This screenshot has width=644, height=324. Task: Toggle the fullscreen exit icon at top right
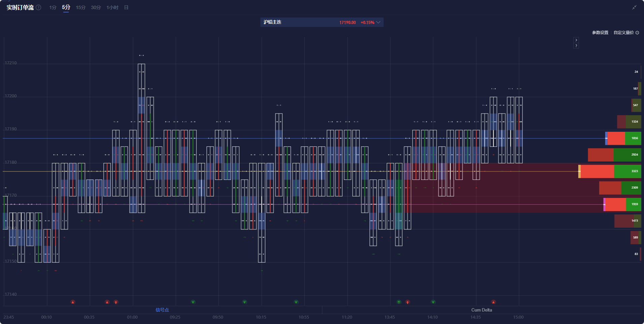point(635,7)
